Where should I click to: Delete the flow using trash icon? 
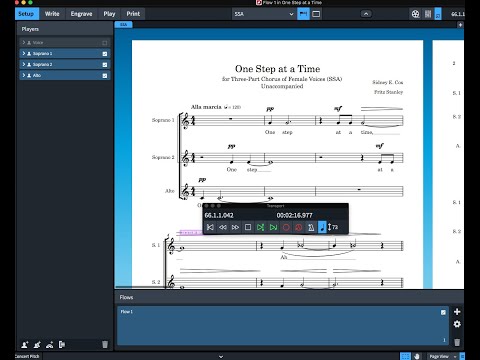tap(457, 342)
